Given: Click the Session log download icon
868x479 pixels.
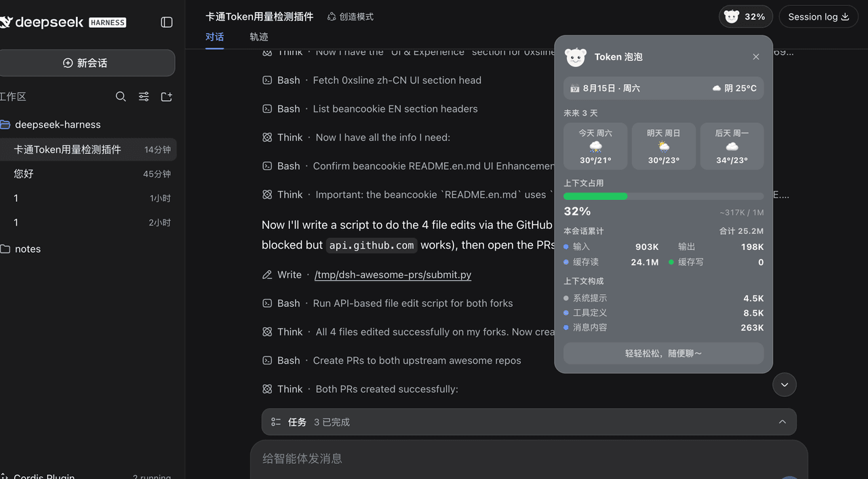Looking at the screenshot, I should coord(845,16).
